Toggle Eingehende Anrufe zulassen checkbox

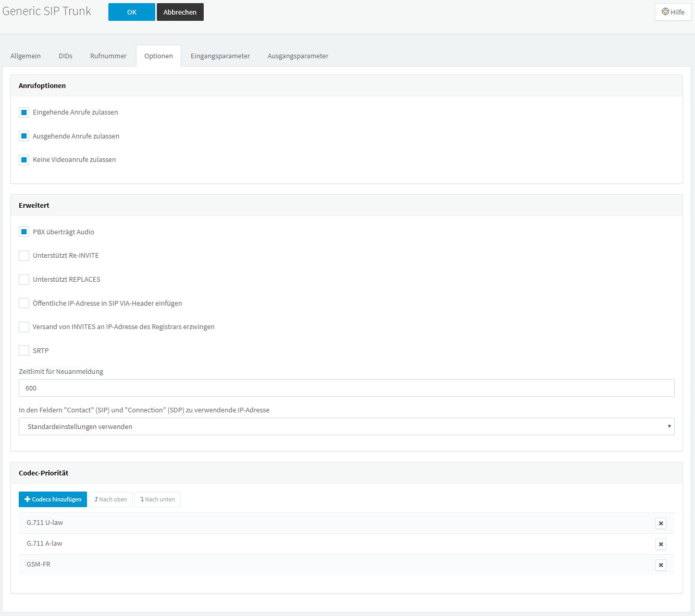point(24,112)
